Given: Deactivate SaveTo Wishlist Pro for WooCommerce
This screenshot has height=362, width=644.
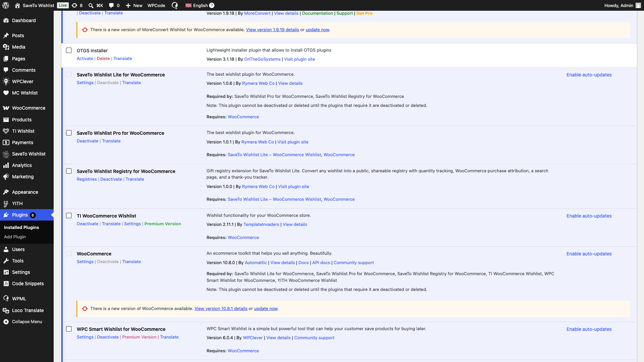Looking at the screenshot, I should point(88,141).
